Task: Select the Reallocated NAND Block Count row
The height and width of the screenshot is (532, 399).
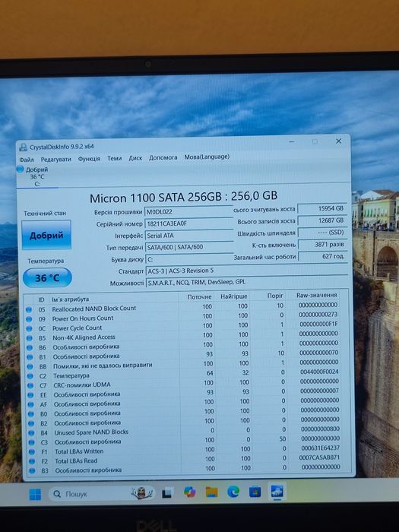Action: (183, 308)
